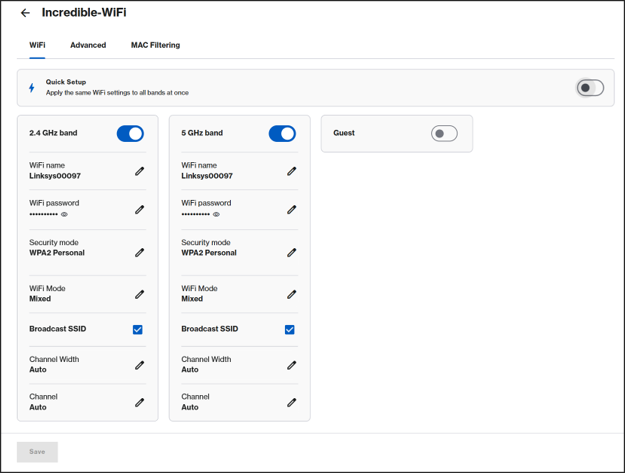Turn off the 5 GHz band
Screen dimensions: 625x473
coord(282,133)
